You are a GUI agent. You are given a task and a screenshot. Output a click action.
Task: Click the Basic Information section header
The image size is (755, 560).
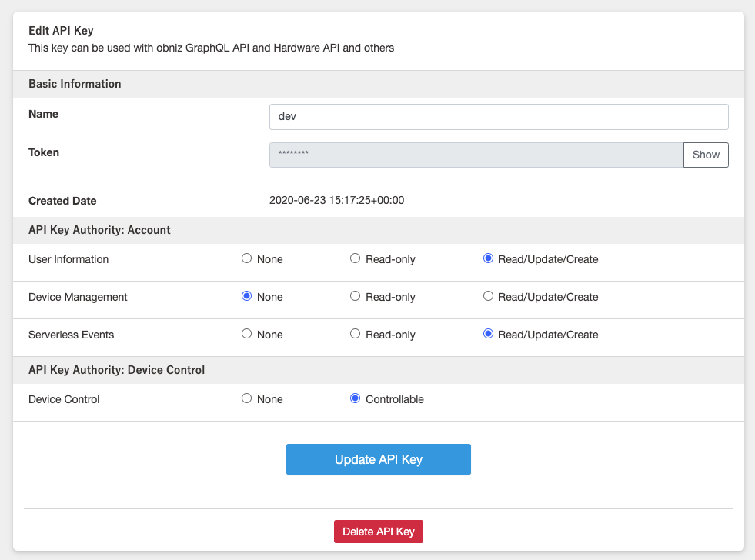[x=75, y=84]
